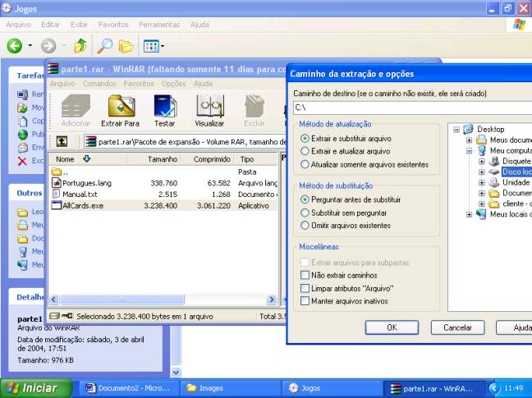Screen dimensions: 532x398
Task: Collapse the Meu computador tree node
Action: tap(469, 151)
